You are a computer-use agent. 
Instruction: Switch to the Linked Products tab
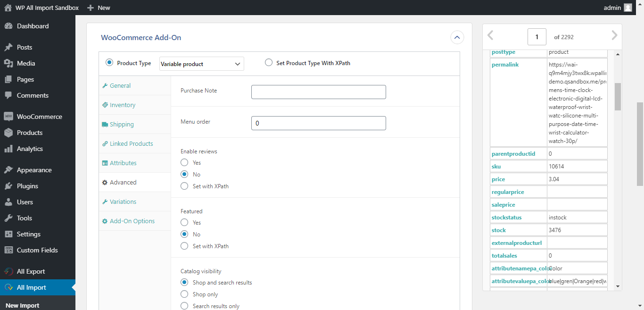[x=135, y=144]
